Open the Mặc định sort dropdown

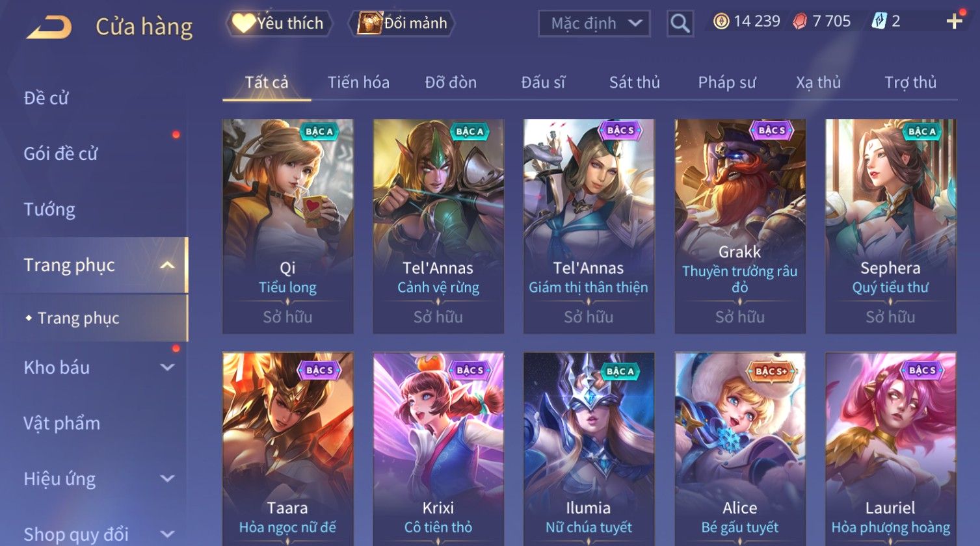click(594, 24)
